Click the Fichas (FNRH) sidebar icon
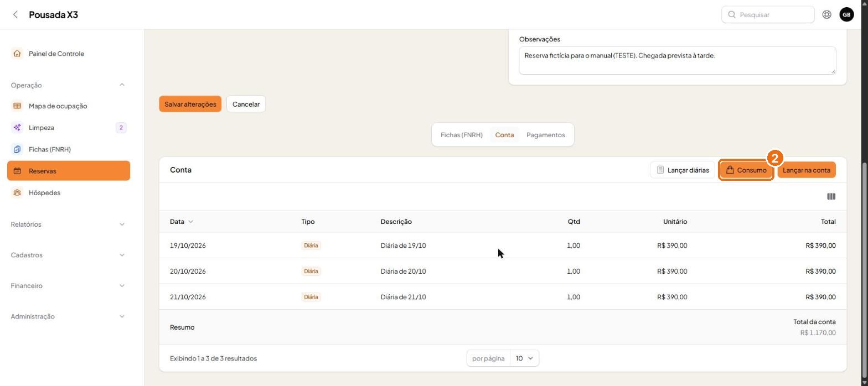This screenshot has width=868, height=386. click(17, 149)
